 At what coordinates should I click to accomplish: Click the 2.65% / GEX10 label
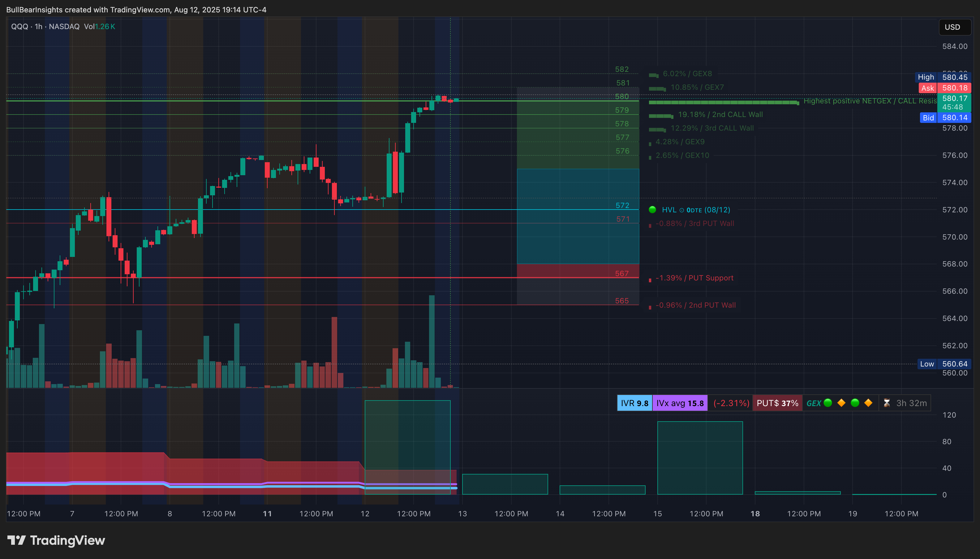point(682,155)
